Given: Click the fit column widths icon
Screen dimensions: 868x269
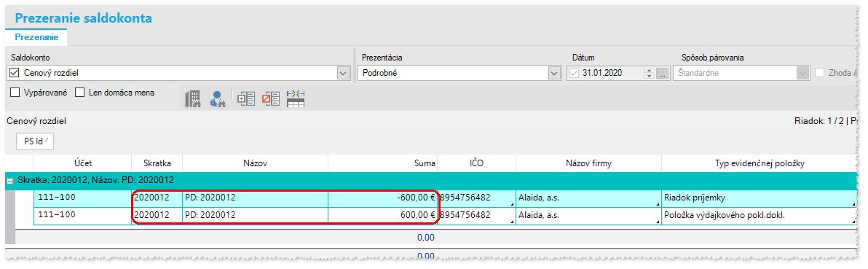Looking at the screenshot, I should pyautogui.click(x=296, y=98).
